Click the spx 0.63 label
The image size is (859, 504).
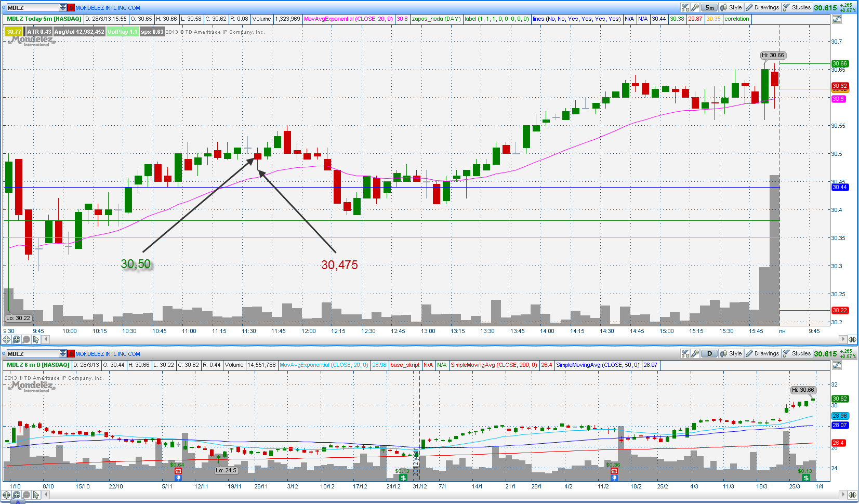152,32
